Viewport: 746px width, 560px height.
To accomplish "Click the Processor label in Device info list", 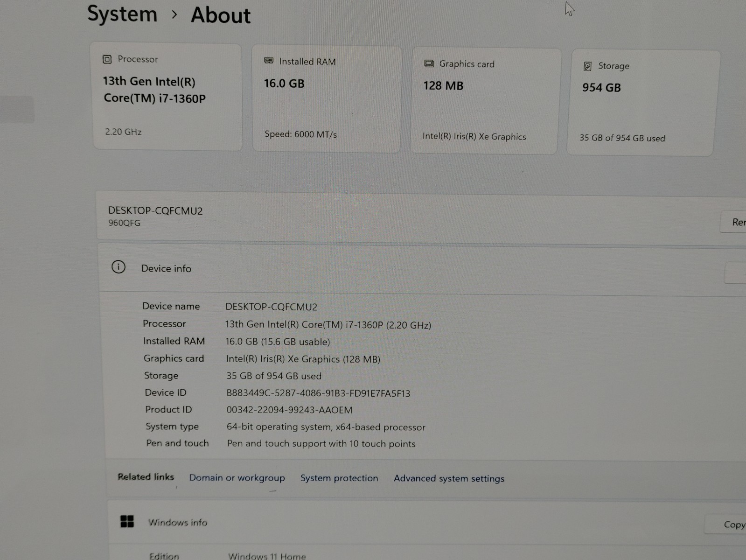I will pos(164,323).
